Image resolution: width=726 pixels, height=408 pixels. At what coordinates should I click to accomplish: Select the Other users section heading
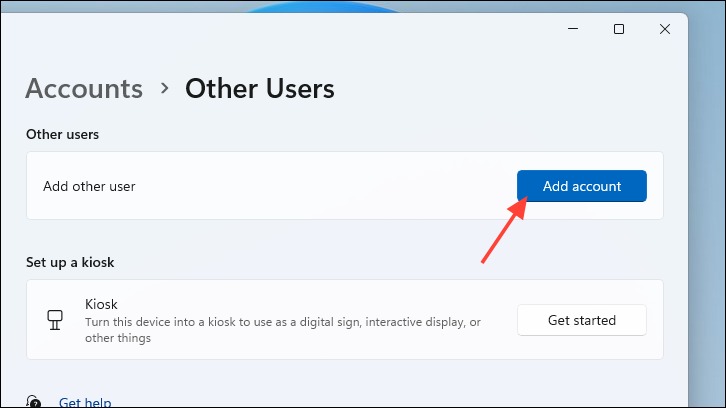click(63, 134)
